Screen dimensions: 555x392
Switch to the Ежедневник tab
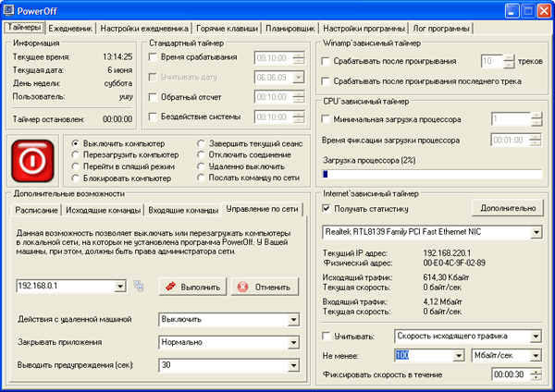(70, 29)
